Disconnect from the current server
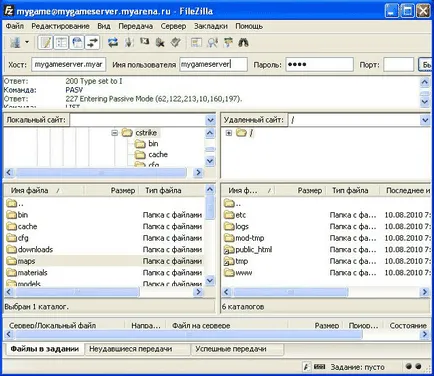This screenshot has height=376, width=434. (160, 43)
